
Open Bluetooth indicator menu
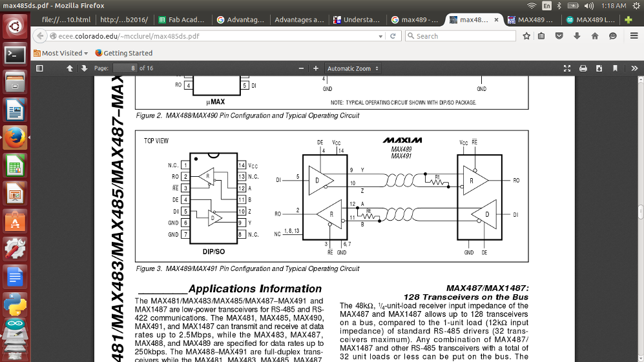point(559,6)
